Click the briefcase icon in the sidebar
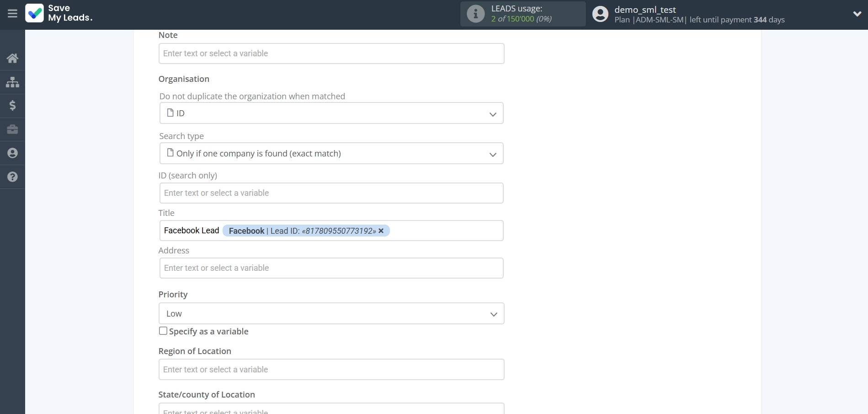 (12, 129)
